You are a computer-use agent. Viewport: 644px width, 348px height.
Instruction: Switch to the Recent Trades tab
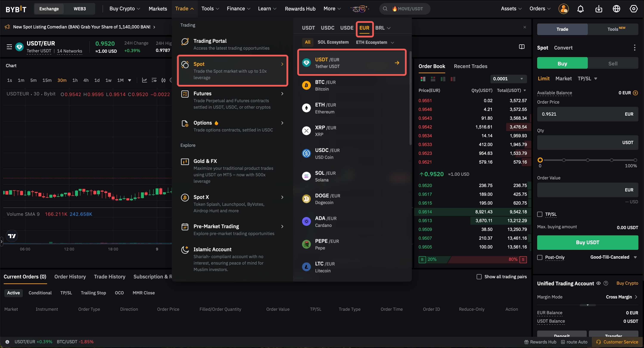point(470,66)
